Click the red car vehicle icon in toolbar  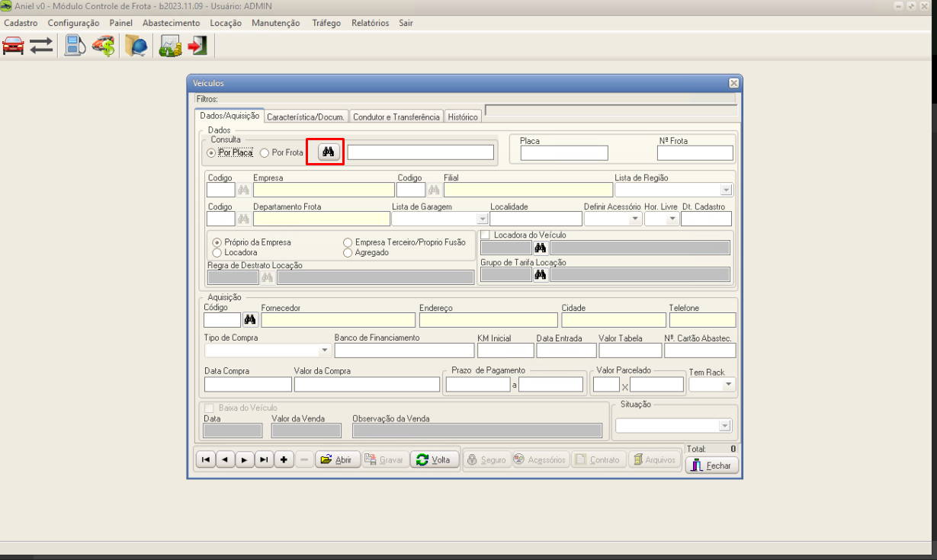coord(13,46)
